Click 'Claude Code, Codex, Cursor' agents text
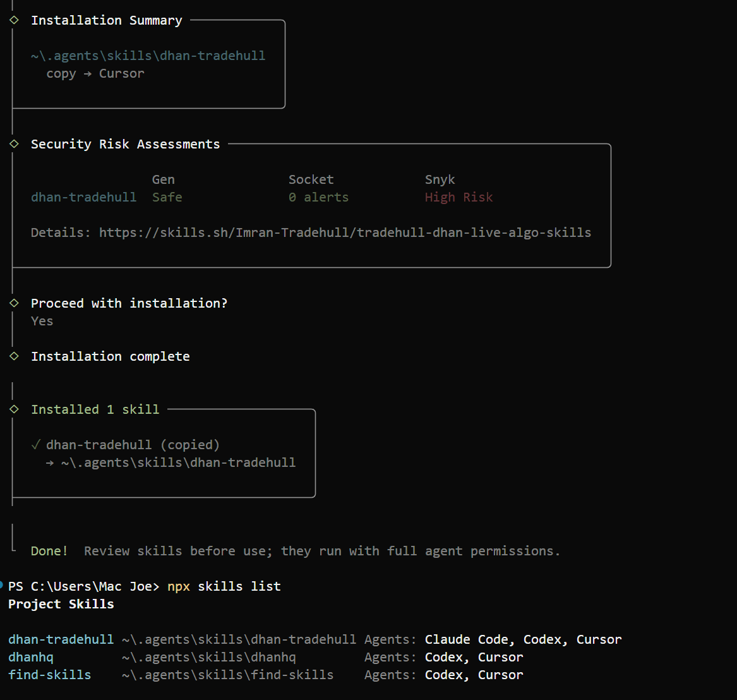Image resolution: width=737 pixels, height=700 pixels. coord(523,640)
